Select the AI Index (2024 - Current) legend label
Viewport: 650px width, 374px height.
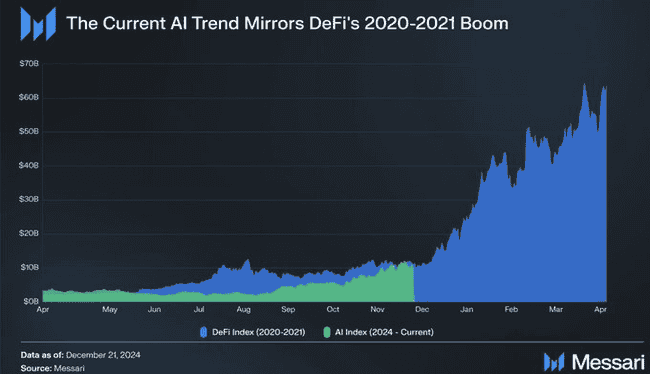coord(384,332)
